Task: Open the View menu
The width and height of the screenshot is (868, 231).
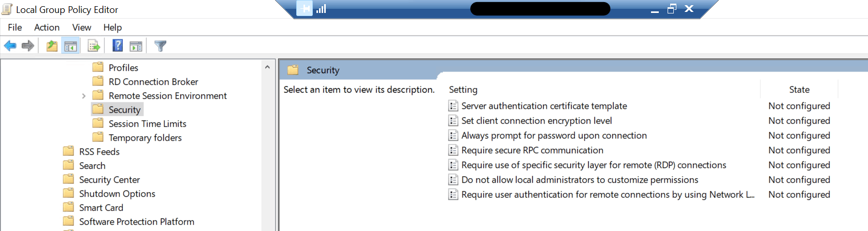Action: point(81,27)
